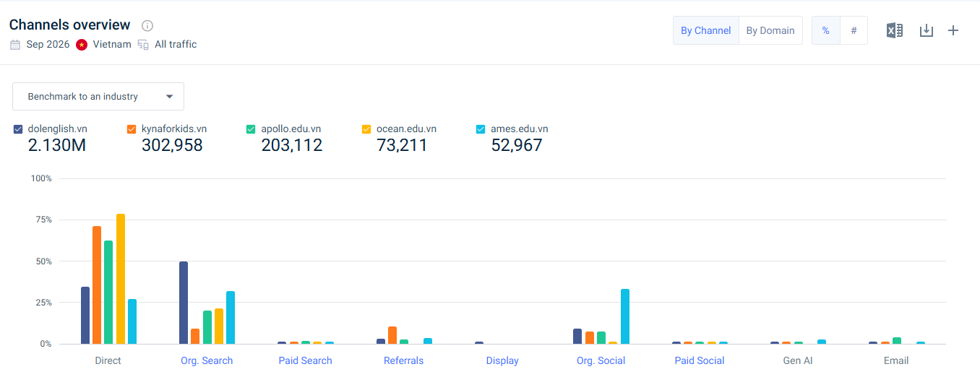This screenshot has width=980, height=390.
Task: Open the Paid Search channel link
Action: click(305, 360)
